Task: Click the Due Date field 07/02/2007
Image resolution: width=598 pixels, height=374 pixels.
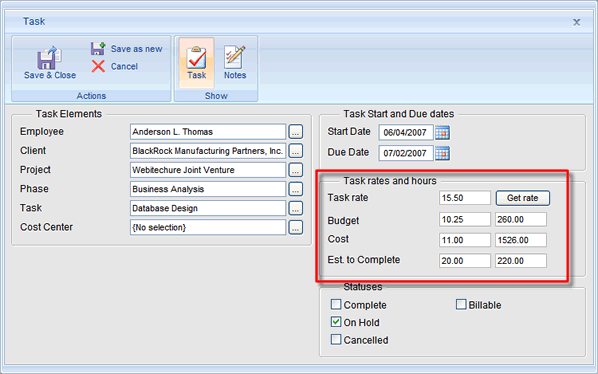Action: [x=406, y=153]
